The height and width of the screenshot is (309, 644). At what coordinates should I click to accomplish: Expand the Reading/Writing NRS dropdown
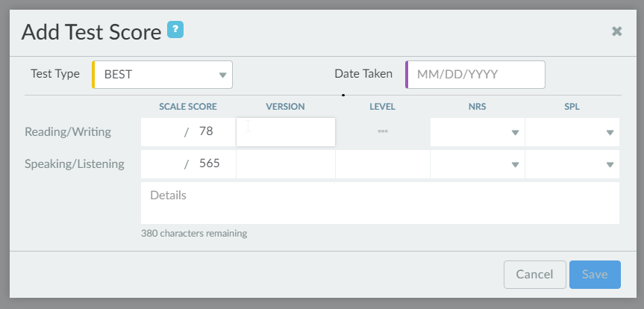click(x=478, y=132)
